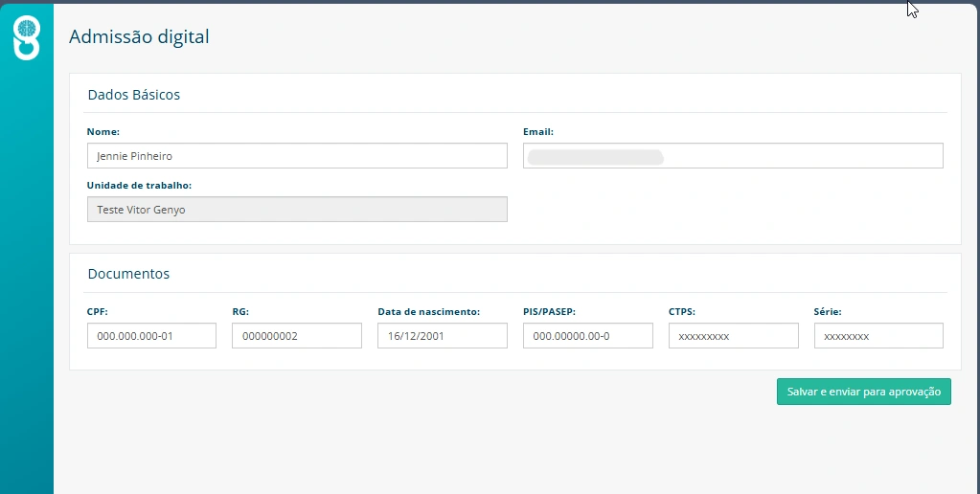This screenshot has height=494, width=980.
Task: Focus the Nome field with Jennie Pinheiro
Action: click(297, 155)
